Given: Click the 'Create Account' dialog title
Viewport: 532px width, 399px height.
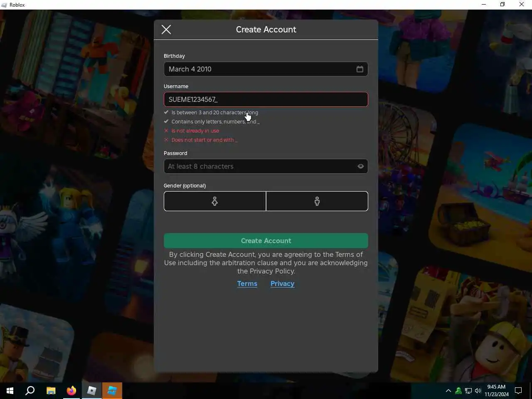Looking at the screenshot, I should (266, 30).
